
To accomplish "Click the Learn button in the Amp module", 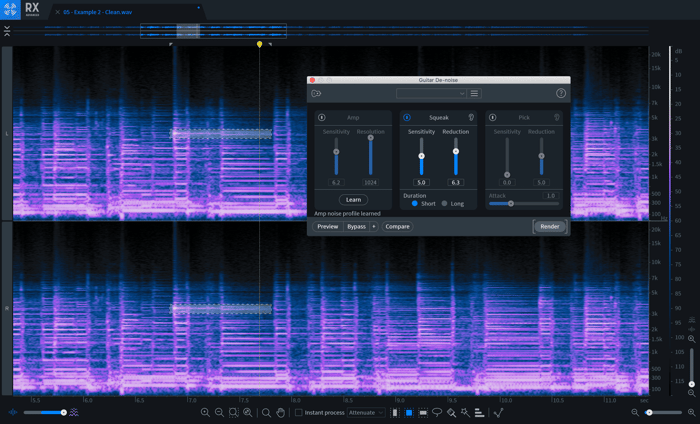I will 353,200.
